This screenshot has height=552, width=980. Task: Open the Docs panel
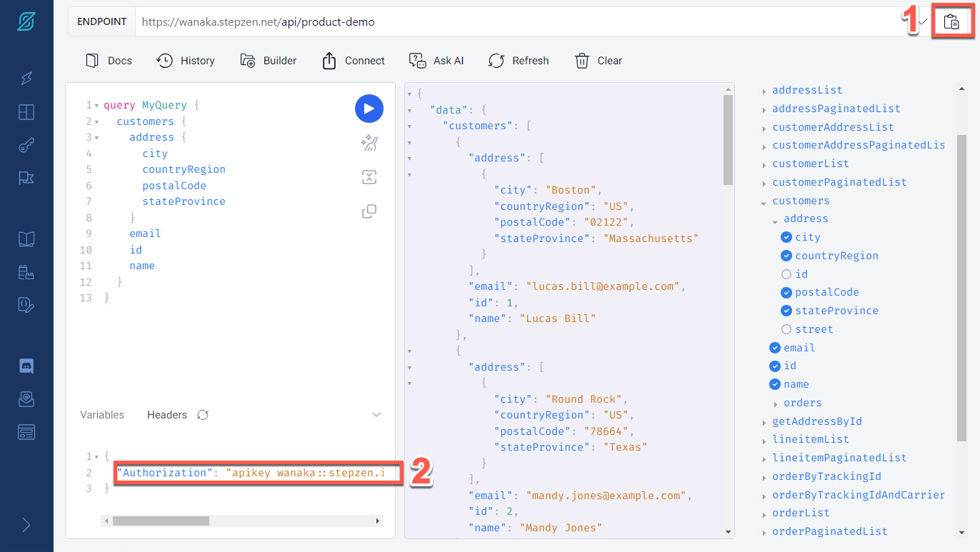coord(109,61)
